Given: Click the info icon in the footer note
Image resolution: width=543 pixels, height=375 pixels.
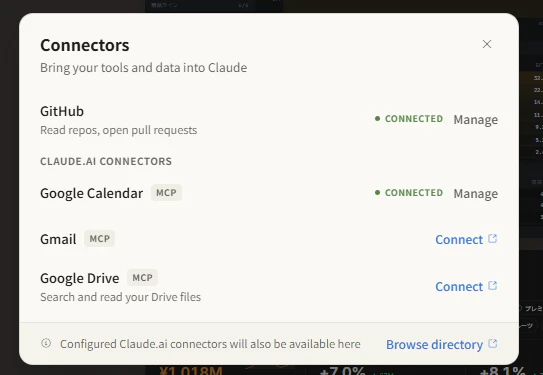Looking at the screenshot, I should [x=46, y=343].
